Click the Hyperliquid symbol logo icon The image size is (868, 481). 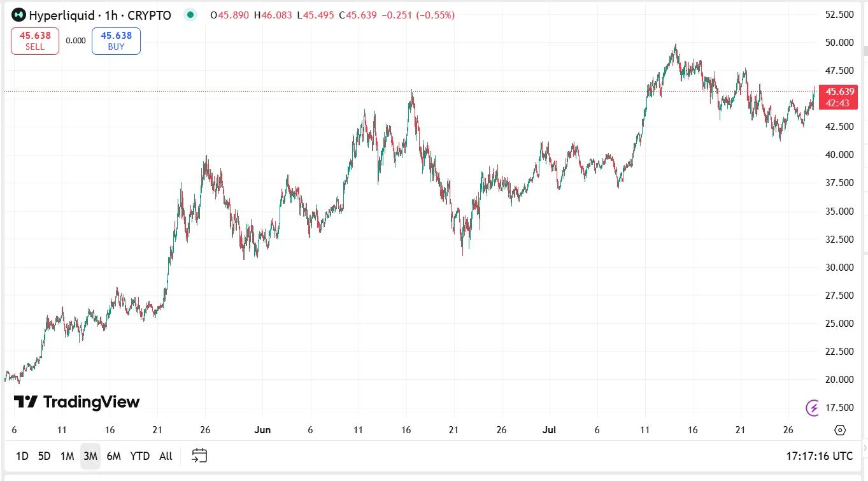point(18,15)
